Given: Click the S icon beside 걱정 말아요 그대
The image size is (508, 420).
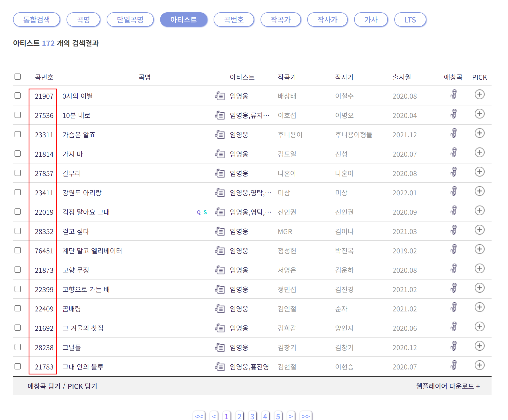Looking at the screenshot, I should (205, 212).
